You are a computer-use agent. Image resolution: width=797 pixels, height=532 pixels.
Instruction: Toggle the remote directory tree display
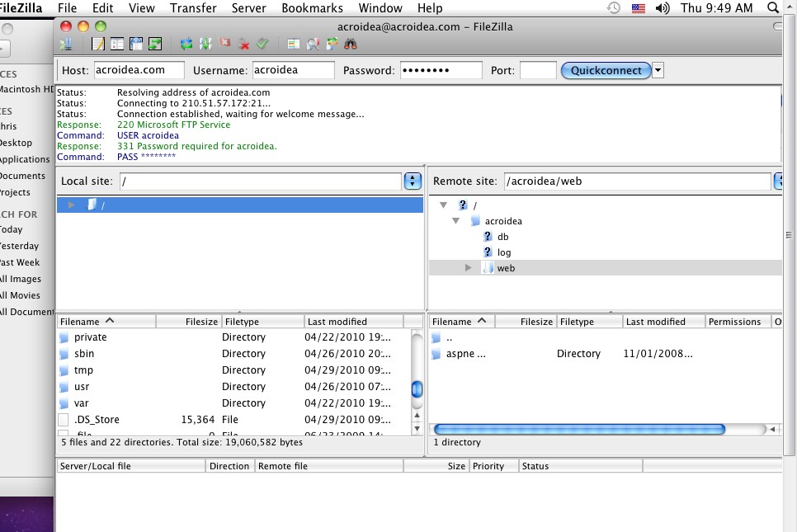(x=135, y=45)
